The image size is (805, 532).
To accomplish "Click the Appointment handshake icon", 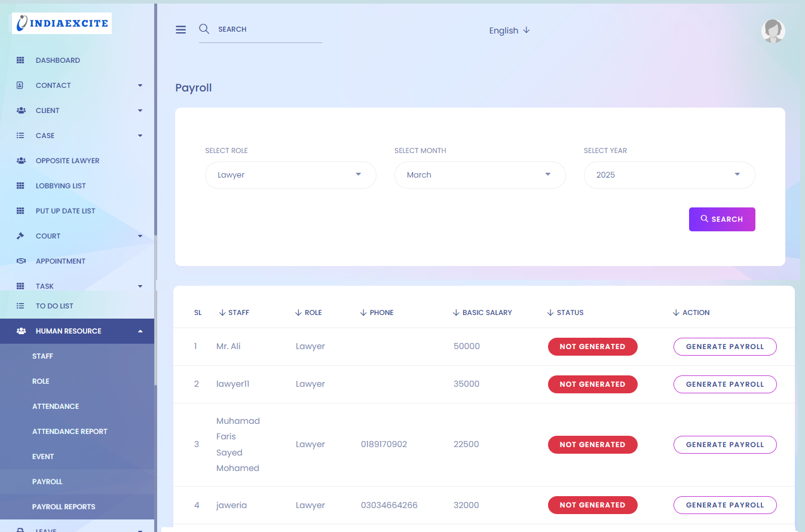I will [x=21, y=261].
